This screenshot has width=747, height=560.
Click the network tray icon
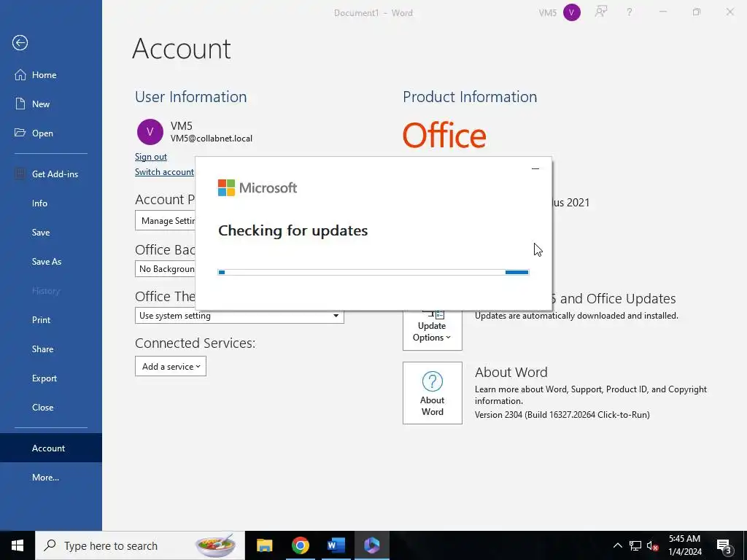pos(635,545)
